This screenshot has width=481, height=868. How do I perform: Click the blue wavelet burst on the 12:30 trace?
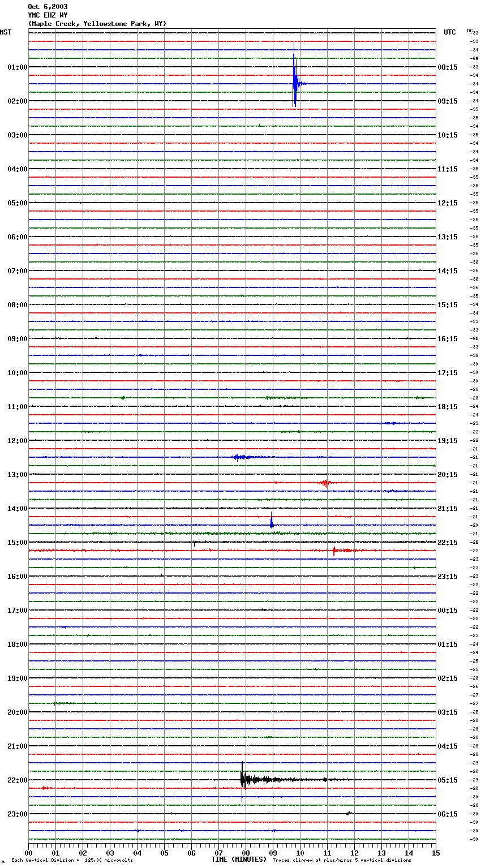coord(240,457)
